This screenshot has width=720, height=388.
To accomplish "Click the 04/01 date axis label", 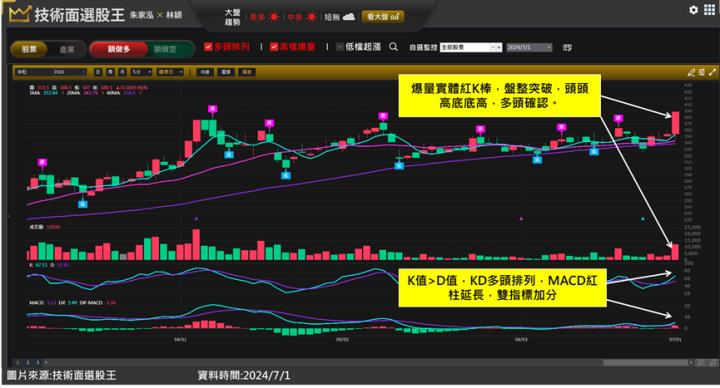I will 180,340.
